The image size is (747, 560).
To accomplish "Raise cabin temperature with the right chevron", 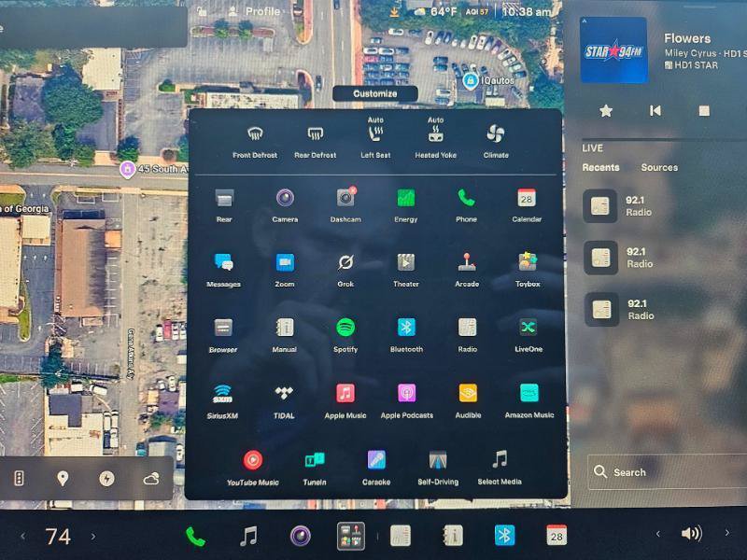I will [x=93, y=536].
